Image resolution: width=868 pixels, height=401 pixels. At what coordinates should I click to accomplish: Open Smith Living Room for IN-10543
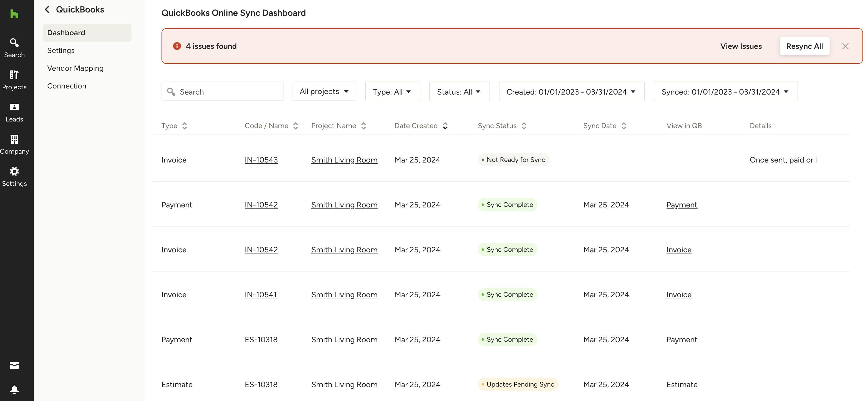tap(344, 160)
